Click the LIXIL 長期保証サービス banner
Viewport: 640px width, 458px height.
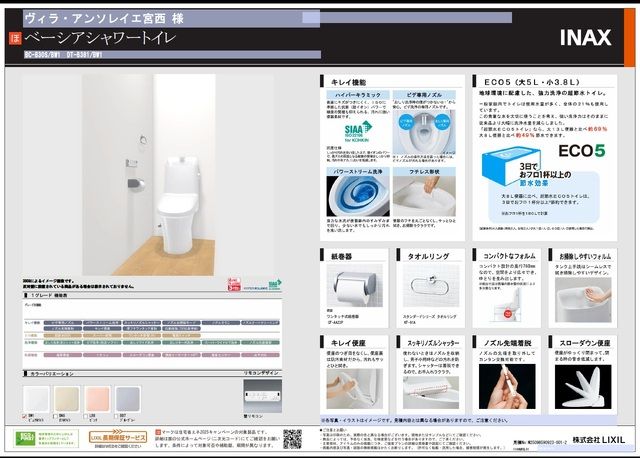118,437
